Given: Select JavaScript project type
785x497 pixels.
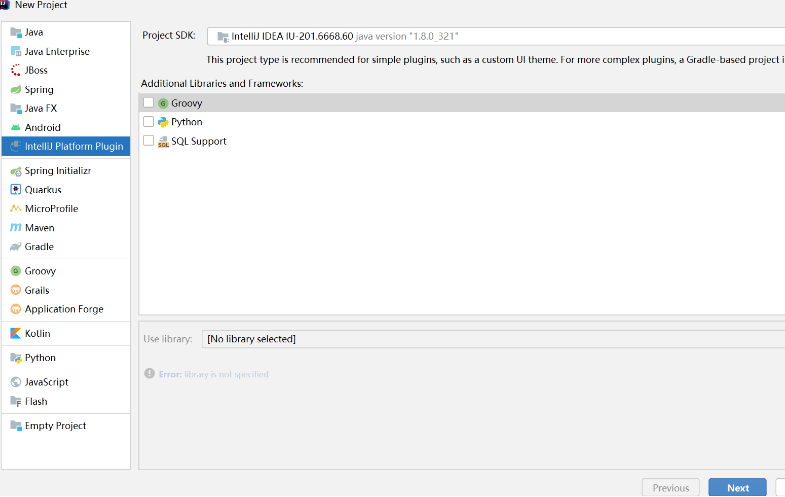Looking at the screenshot, I should [46, 382].
